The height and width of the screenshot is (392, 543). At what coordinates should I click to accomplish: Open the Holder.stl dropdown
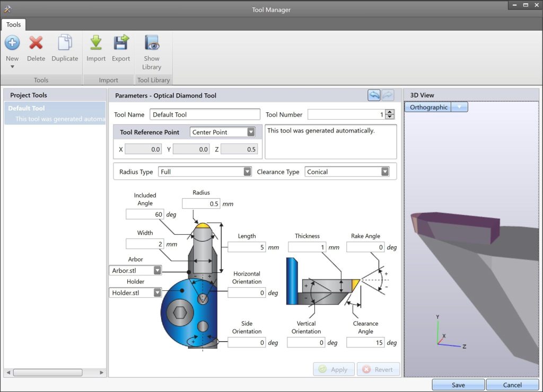tap(157, 292)
